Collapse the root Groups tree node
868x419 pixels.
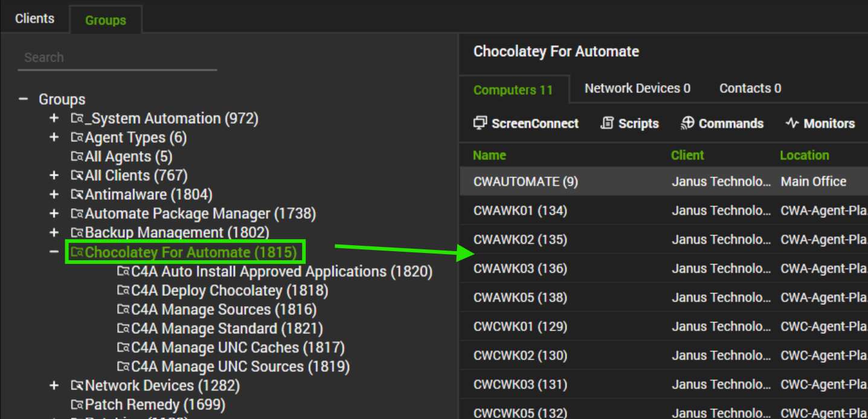(x=24, y=99)
